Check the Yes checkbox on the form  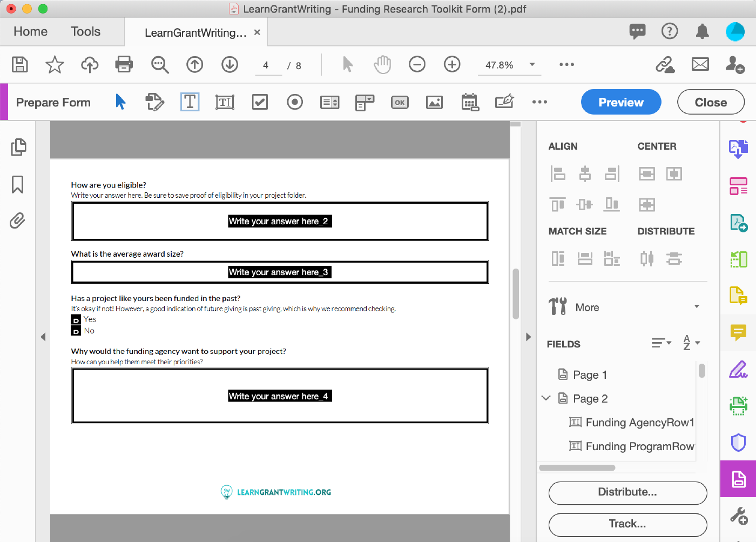pos(76,319)
